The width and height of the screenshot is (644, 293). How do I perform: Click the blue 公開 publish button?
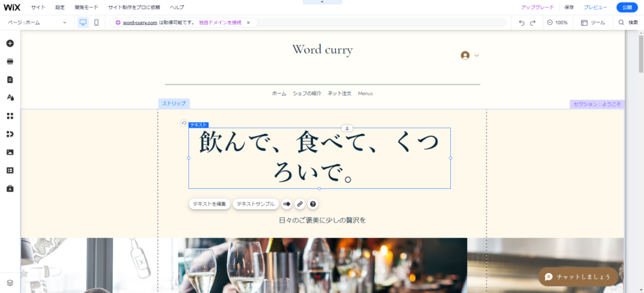(x=627, y=8)
